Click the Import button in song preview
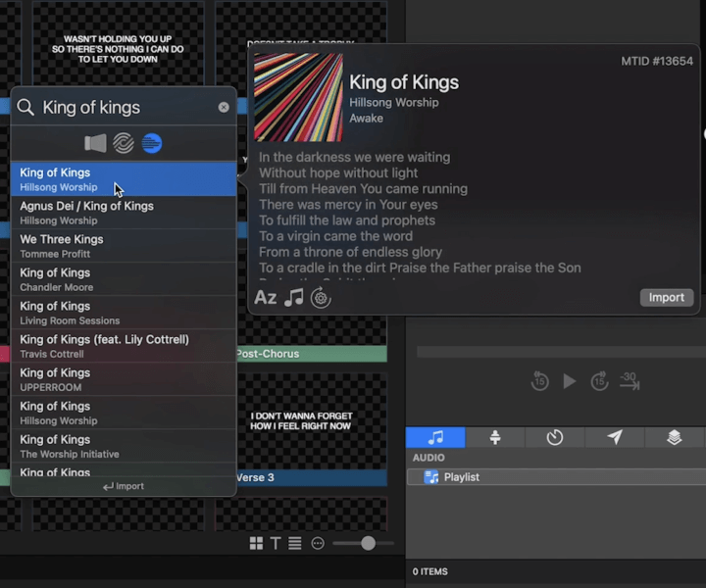The image size is (706, 588). pyautogui.click(x=667, y=297)
